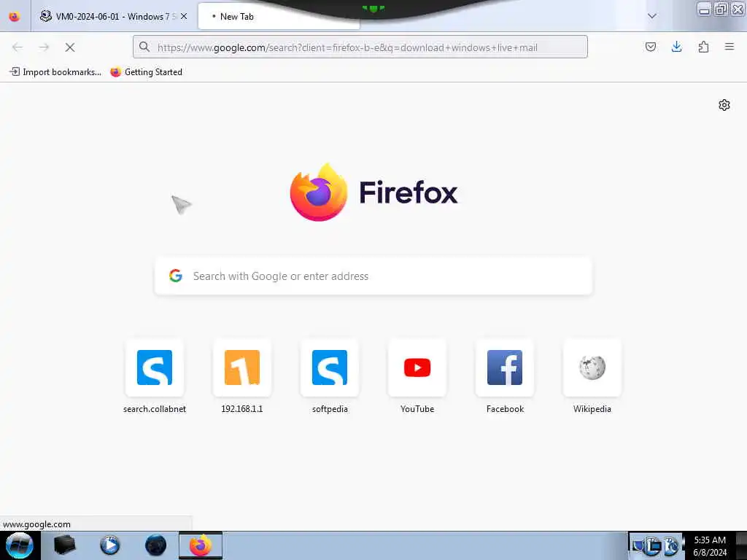Switch to the VM0-2024-06-01 Windows 7 tab
747x560 pixels.
pos(113,16)
